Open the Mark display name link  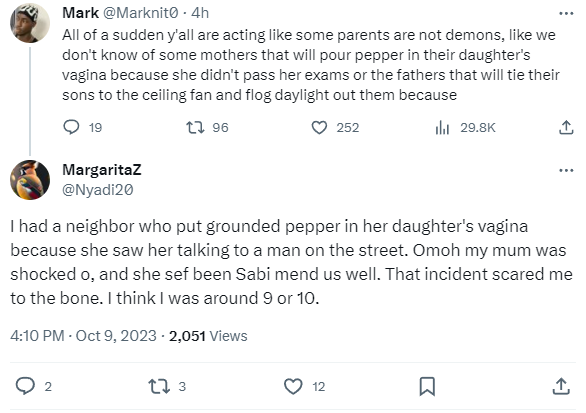point(80,13)
